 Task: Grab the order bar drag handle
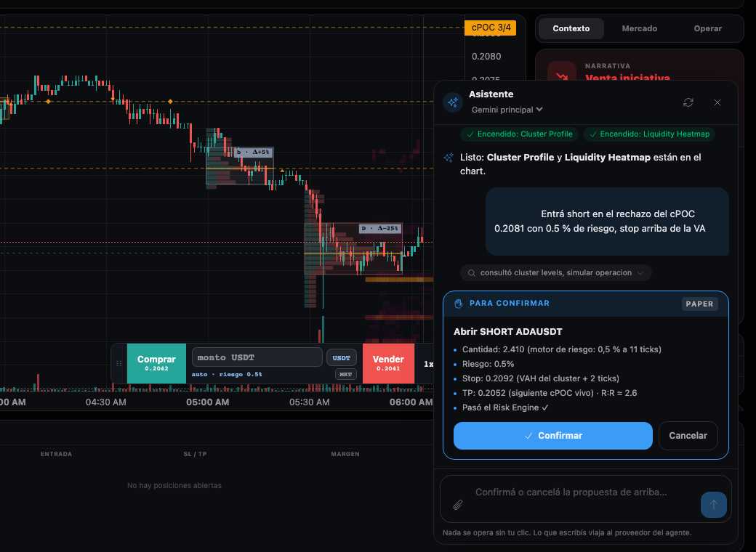[x=119, y=364]
